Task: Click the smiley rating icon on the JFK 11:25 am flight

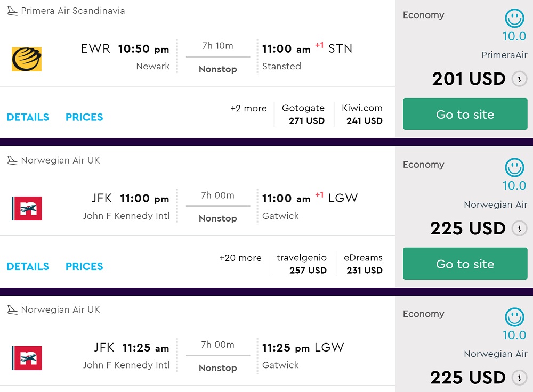Action: pos(514,317)
